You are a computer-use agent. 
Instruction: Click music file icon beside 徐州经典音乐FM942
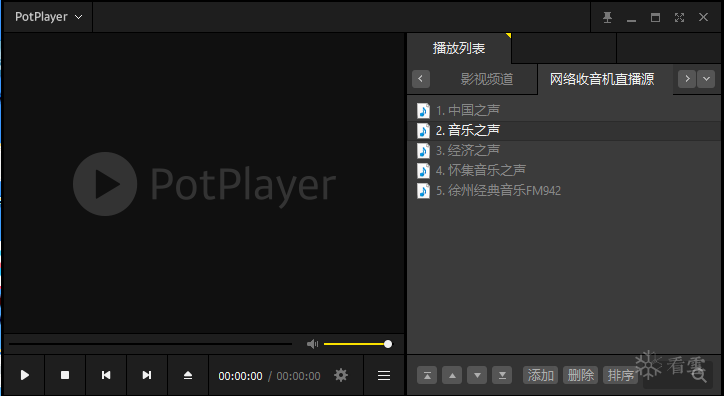click(x=423, y=191)
